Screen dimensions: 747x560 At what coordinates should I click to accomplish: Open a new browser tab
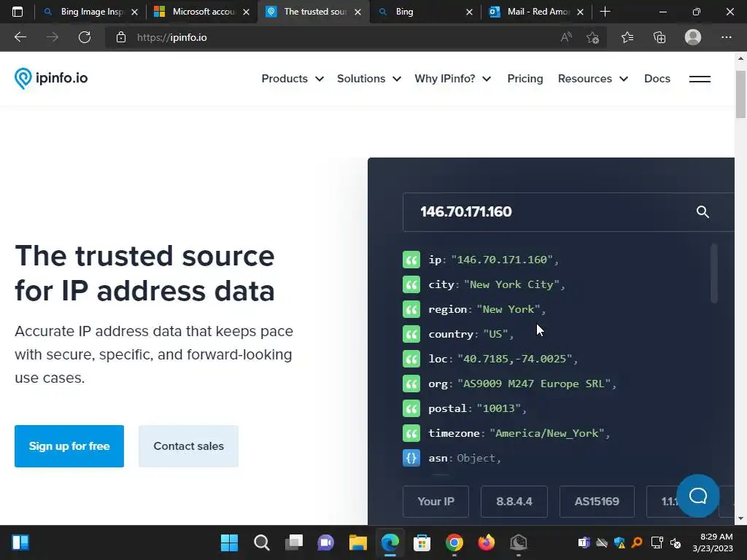(x=605, y=12)
